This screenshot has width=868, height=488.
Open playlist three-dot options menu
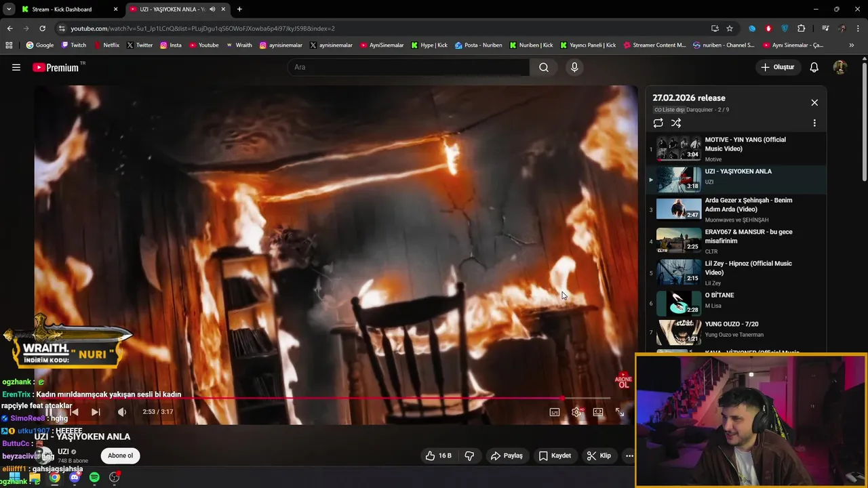tap(814, 123)
